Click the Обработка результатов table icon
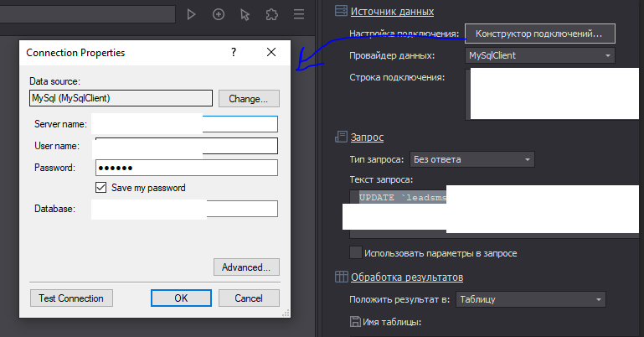This screenshot has width=644, height=337. pos(341,277)
